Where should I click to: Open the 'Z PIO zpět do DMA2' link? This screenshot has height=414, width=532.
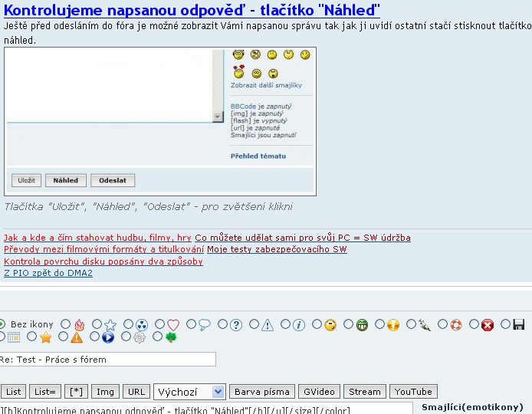coord(48,273)
